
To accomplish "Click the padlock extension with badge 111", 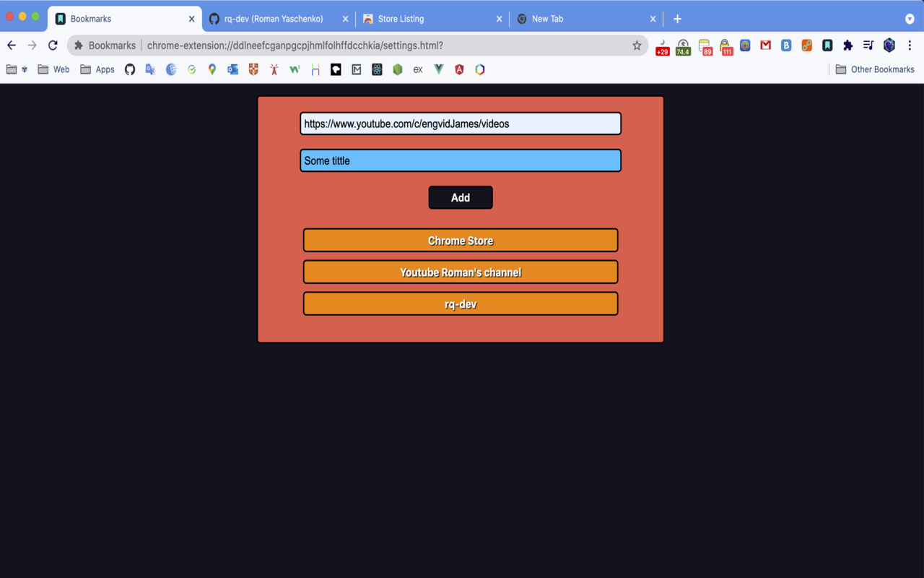I will tap(725, 47).
